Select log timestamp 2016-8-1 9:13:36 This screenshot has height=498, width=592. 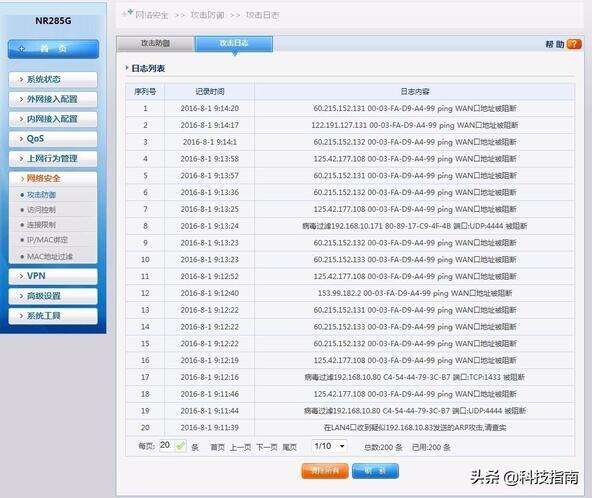[x=210, y=192]
